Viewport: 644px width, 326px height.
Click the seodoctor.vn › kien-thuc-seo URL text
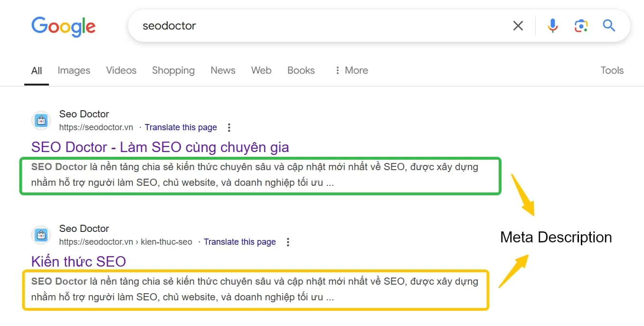point(125,242)
